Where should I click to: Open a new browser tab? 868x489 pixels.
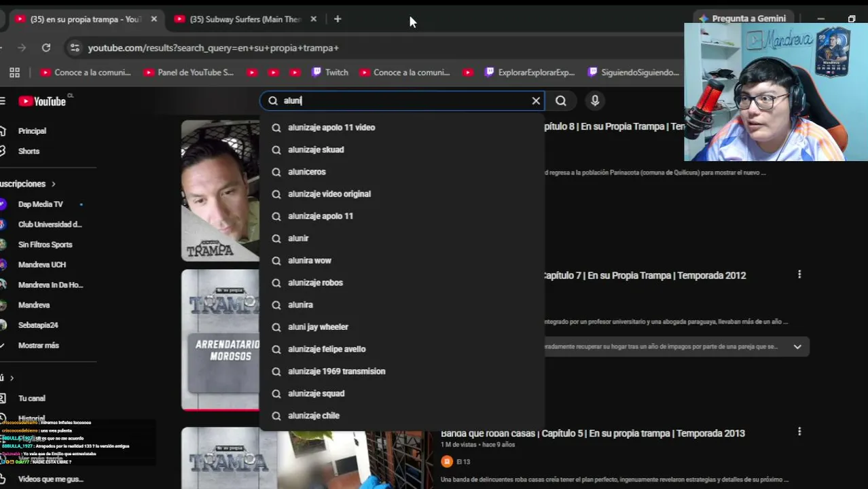tap(338, 19)
